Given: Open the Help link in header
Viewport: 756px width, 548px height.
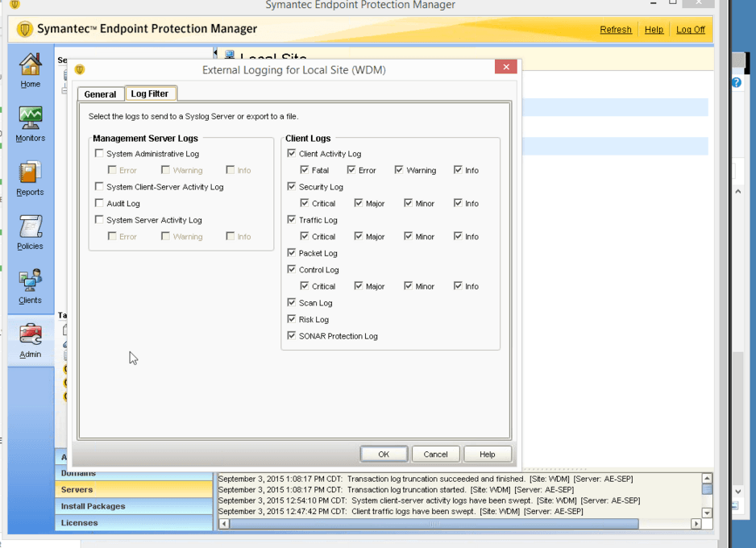Looking at the screenshot, I should click(654, 29).
